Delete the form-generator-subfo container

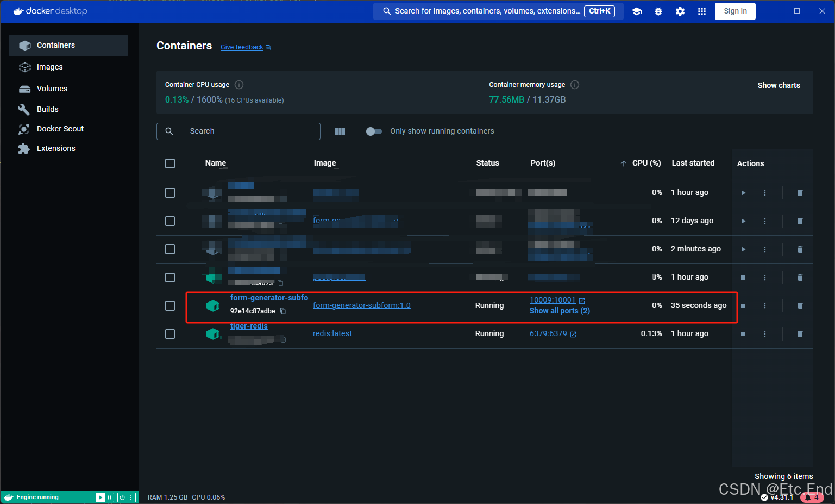(x=800, y=306)
